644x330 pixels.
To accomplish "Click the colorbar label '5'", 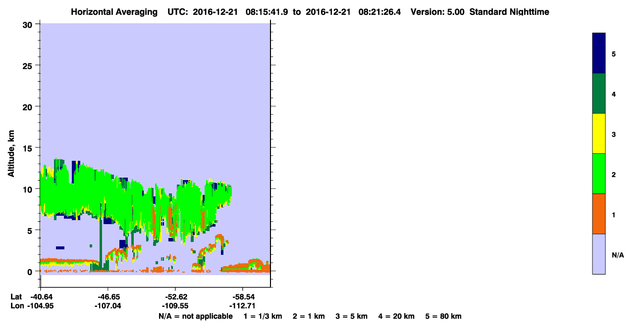I will click(614, 54).
